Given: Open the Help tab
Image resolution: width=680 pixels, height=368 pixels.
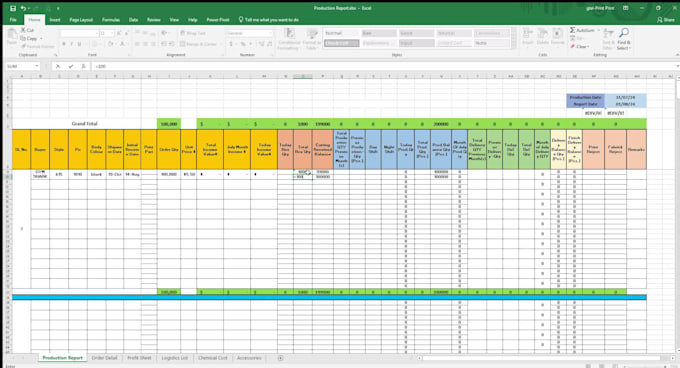Looking at the screenshot, I should tap(193, 20).
